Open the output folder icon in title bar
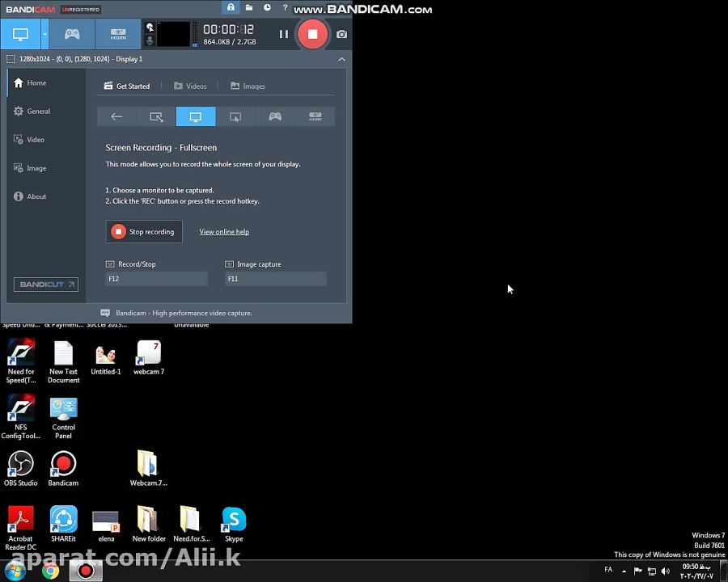Screen dimensions: 728x582 click(x=248, y=8)
